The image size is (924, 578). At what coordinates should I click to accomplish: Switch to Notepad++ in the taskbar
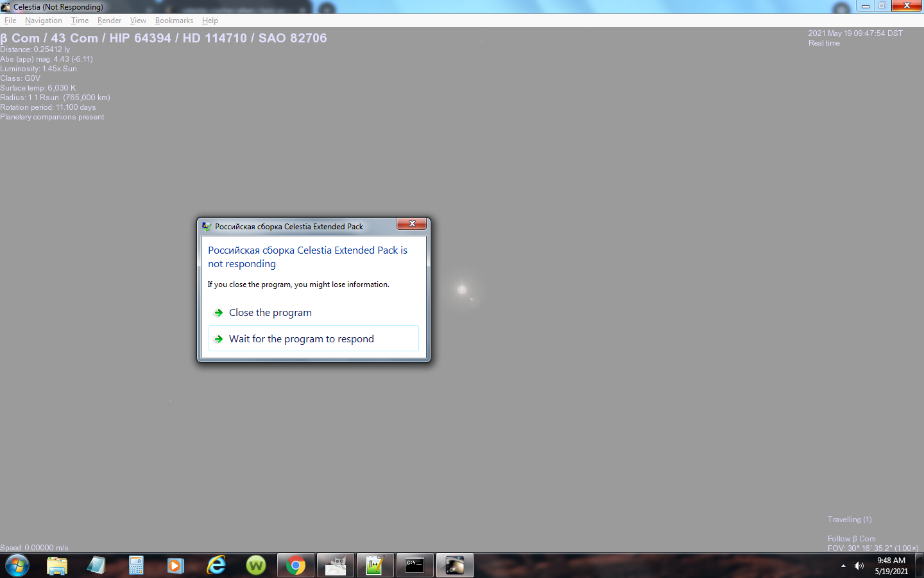(x=375, y=566)
